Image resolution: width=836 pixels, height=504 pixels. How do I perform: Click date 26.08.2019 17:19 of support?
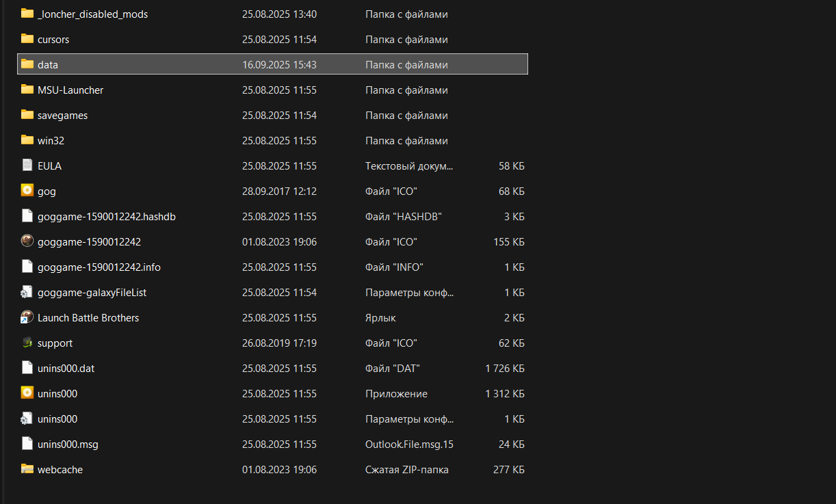tap(279, 343)
